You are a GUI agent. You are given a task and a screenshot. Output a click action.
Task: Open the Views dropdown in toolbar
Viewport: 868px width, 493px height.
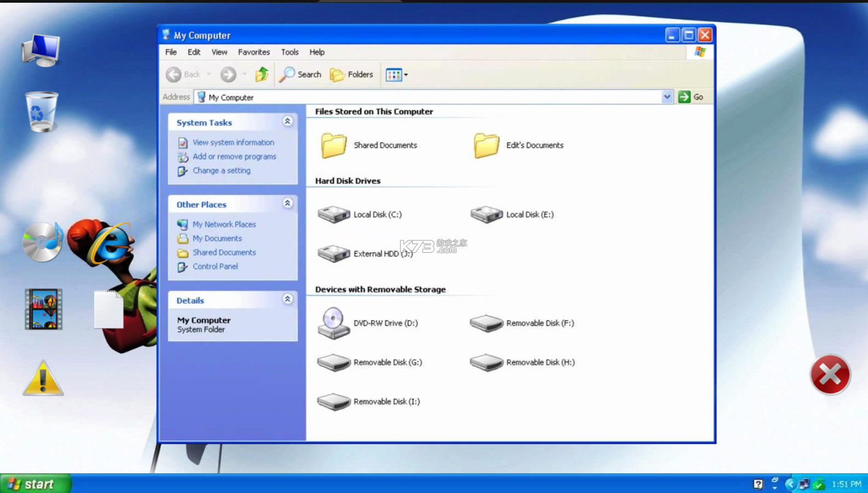click(397, 74)
